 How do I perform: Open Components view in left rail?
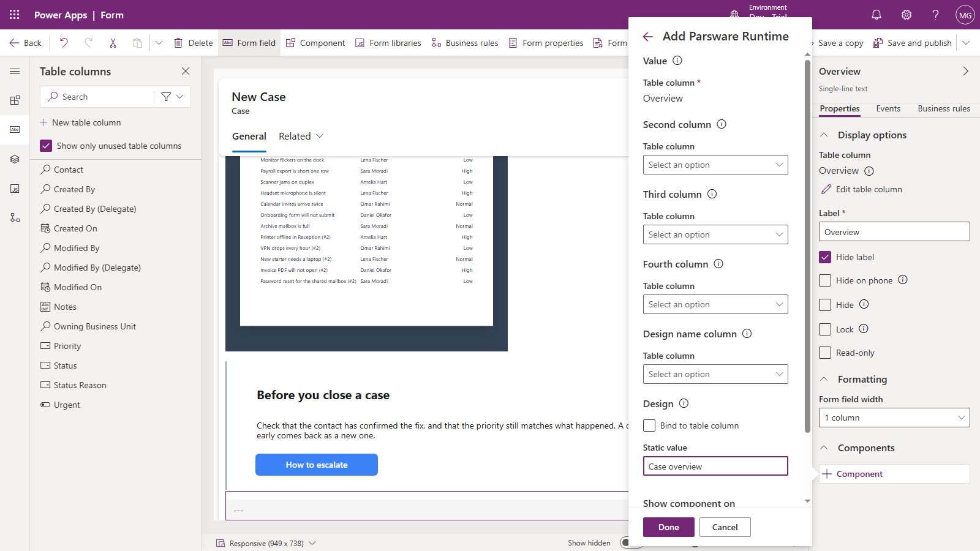(15, 100)
